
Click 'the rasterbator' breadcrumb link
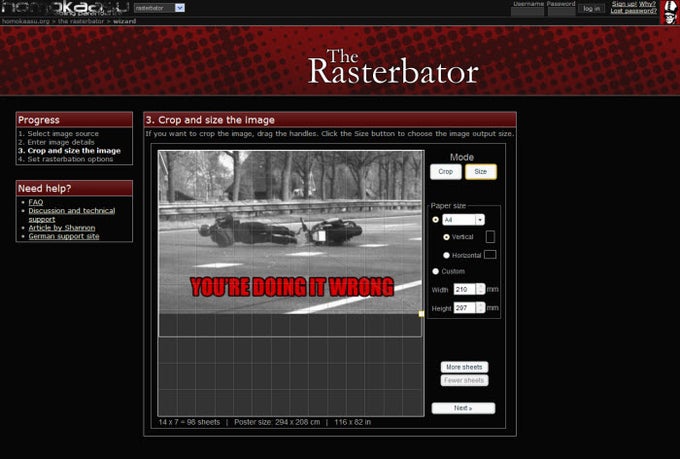[x=81, y=21]
